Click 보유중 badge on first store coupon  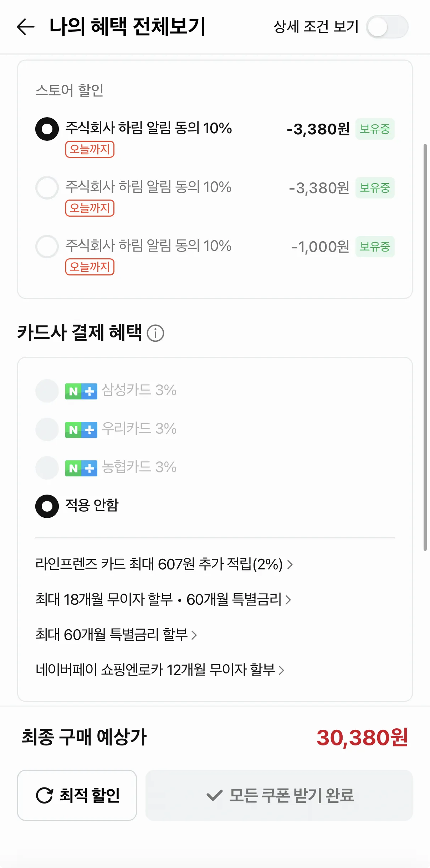375,129
